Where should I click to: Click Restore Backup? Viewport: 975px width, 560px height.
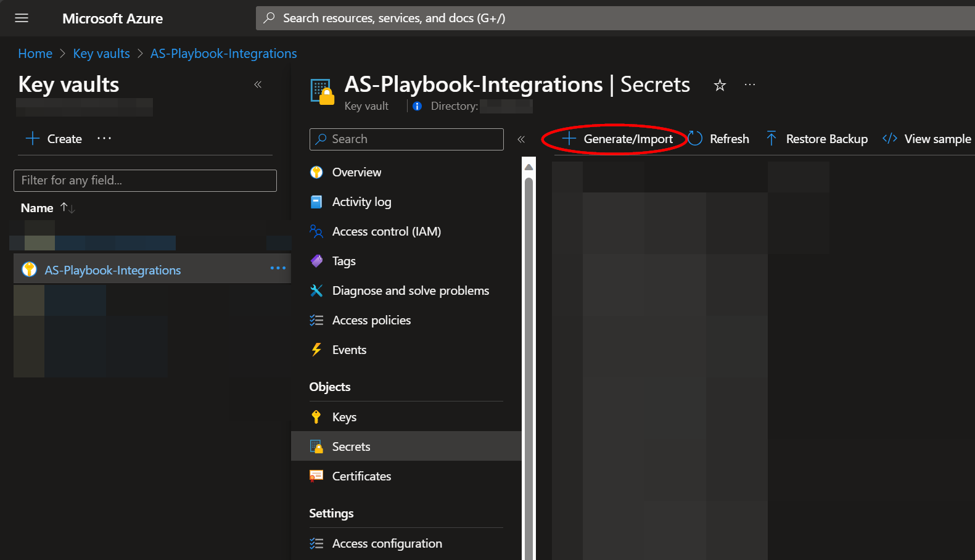(x=817, y=139)
